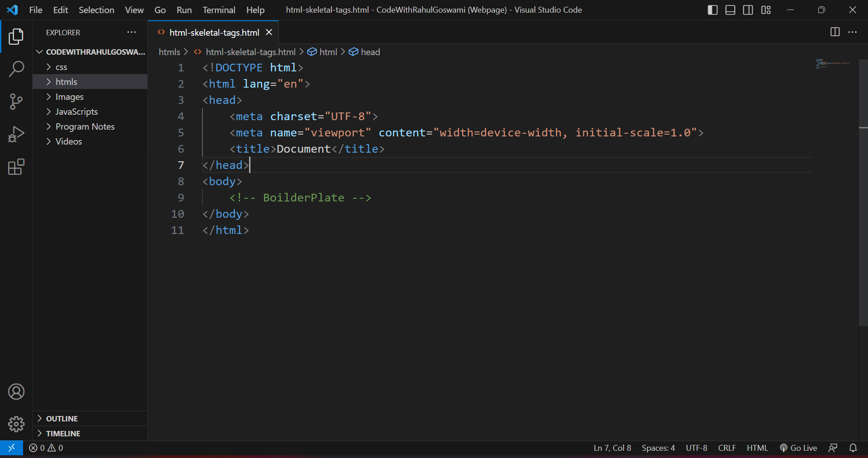Open the Accounts menu icon
This screenshot has width=868, height=458.
coord(16,392)
